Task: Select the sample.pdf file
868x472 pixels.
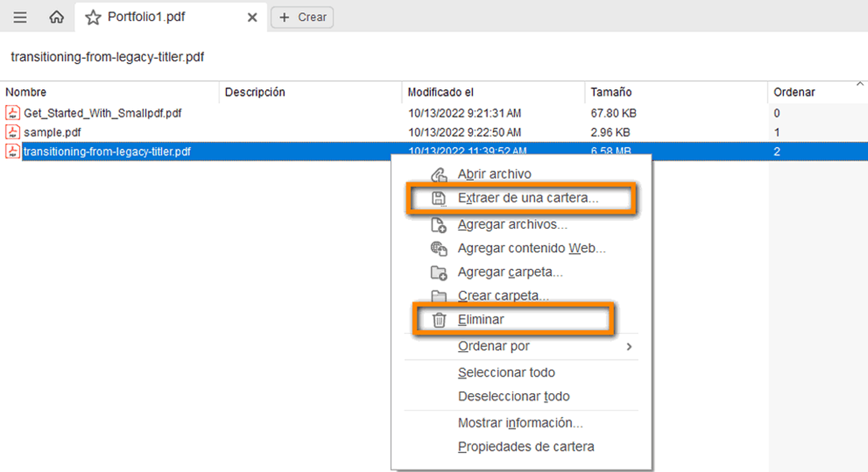Action: coord(52,133)
